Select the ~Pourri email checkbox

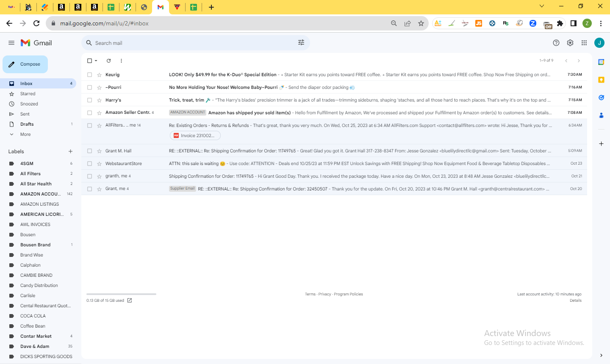point(89,88)
